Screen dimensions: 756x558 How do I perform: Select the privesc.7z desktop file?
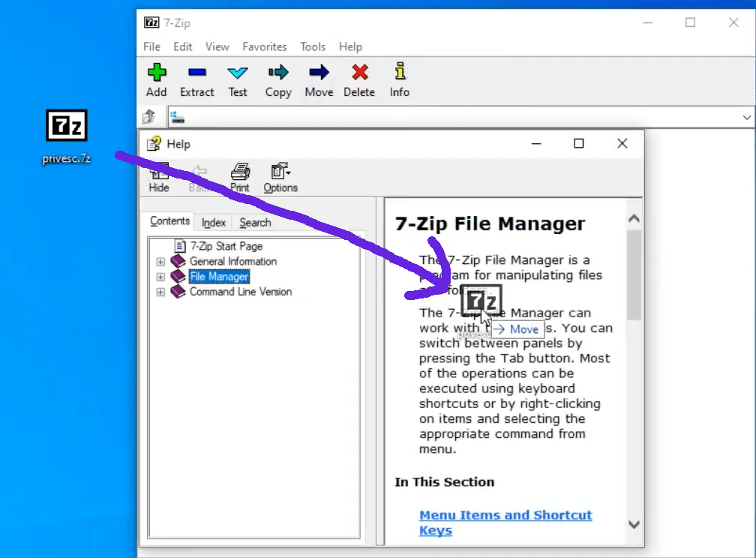point(67,136)
